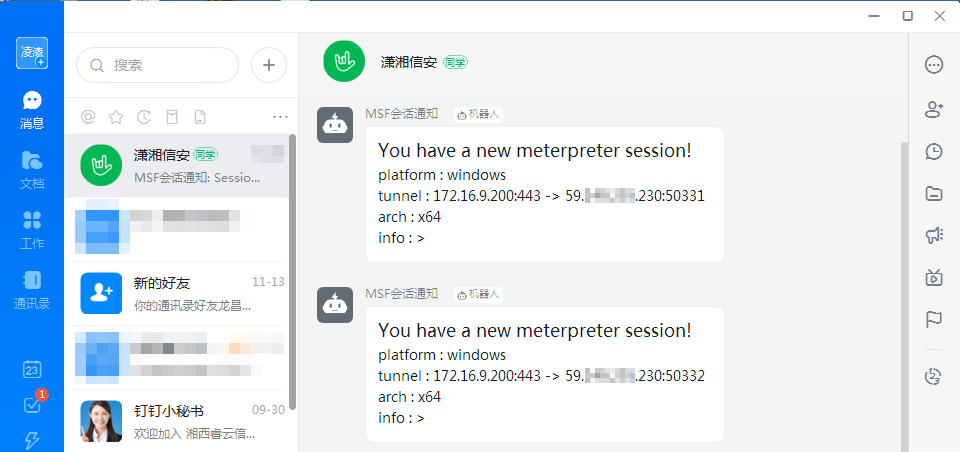The width and height of the screenshot is (960, 452).
Task: Click the lightning bolt icon in sidebar
Action: (32, 440)
